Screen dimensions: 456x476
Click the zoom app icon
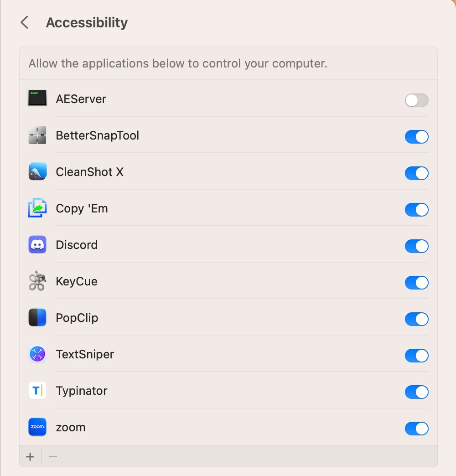tap(37, 427)
